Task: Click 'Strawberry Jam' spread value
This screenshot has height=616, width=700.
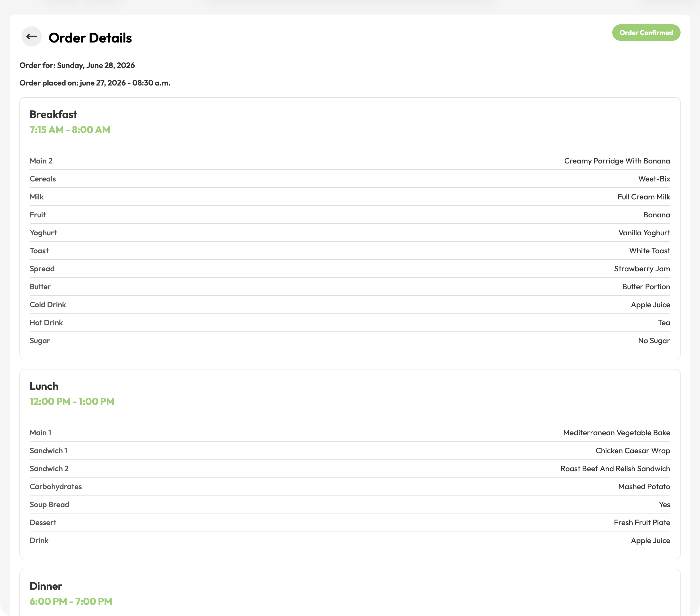Action: pos(642,269)
